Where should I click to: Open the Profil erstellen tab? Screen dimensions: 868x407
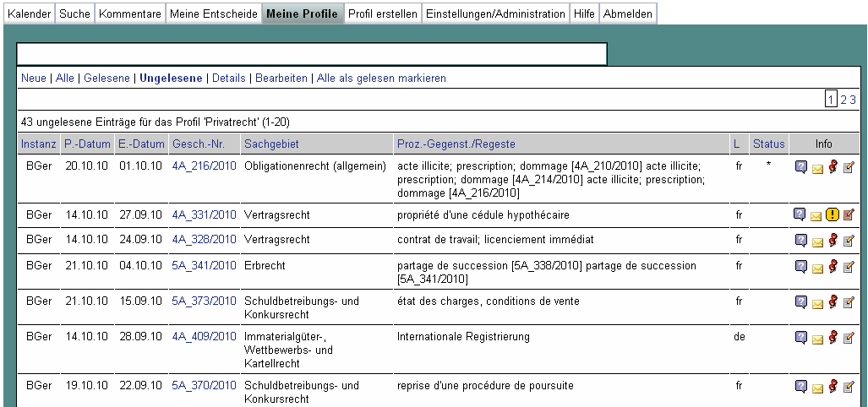click(x=382, y=14)
